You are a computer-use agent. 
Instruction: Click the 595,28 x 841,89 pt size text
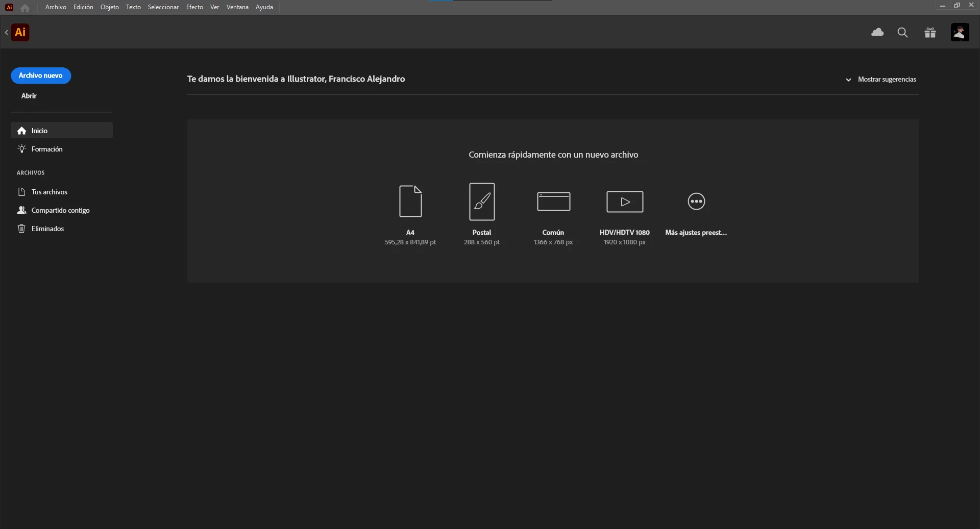click(x=410, y=242)
